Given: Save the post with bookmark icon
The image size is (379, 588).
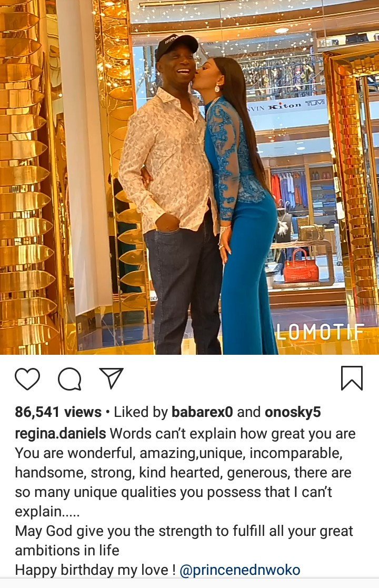Looking at the screenshot, I should [352, 378].
